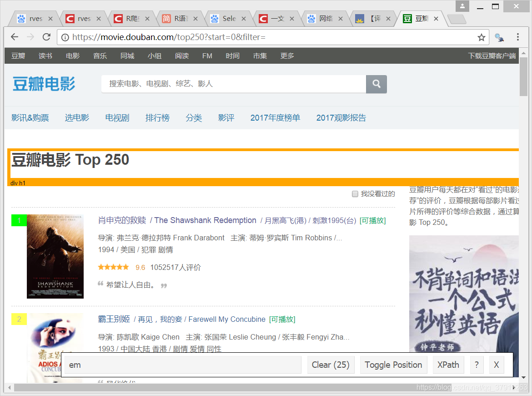The height and width of the screenshot is (396, 532).
Task: Open 霸王别姬 movie title link
Action: point(114,319)
